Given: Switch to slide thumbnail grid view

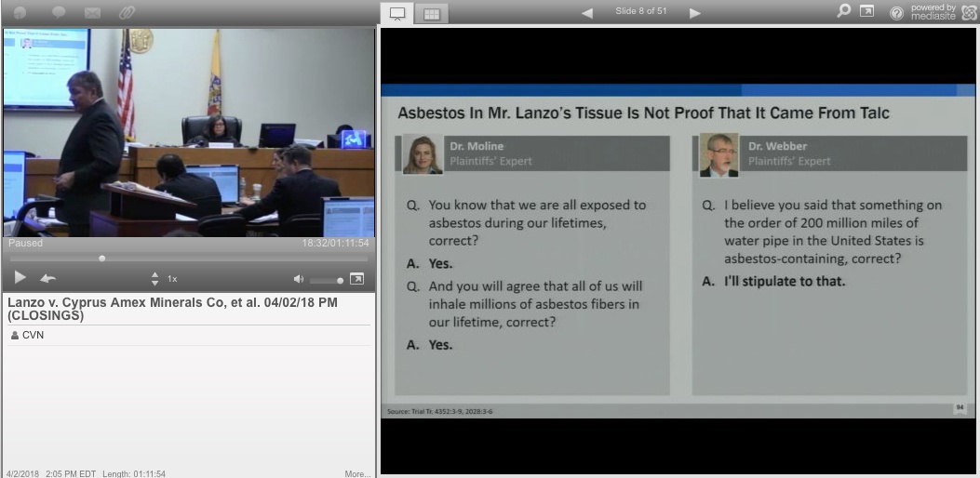Looking at the screenshot, I should [431, 13].
